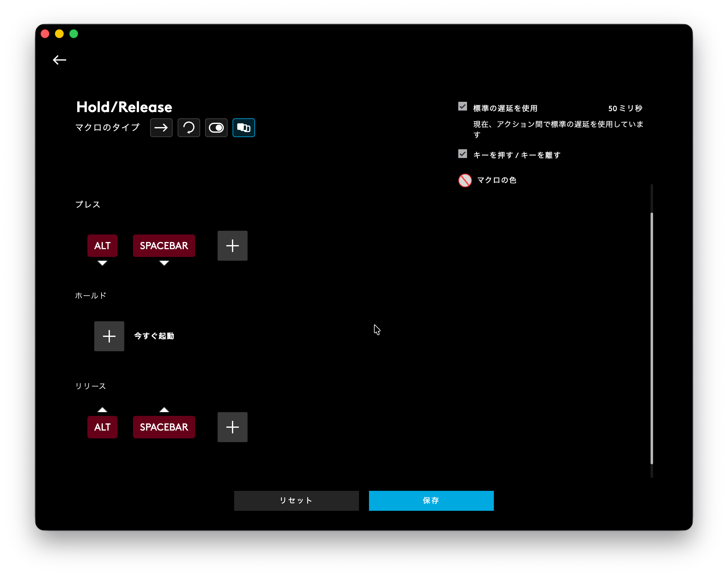Expand options for the ALT press key
This screenshot has height=577, width=728.
pyautogui.click(x=102, y=264)
